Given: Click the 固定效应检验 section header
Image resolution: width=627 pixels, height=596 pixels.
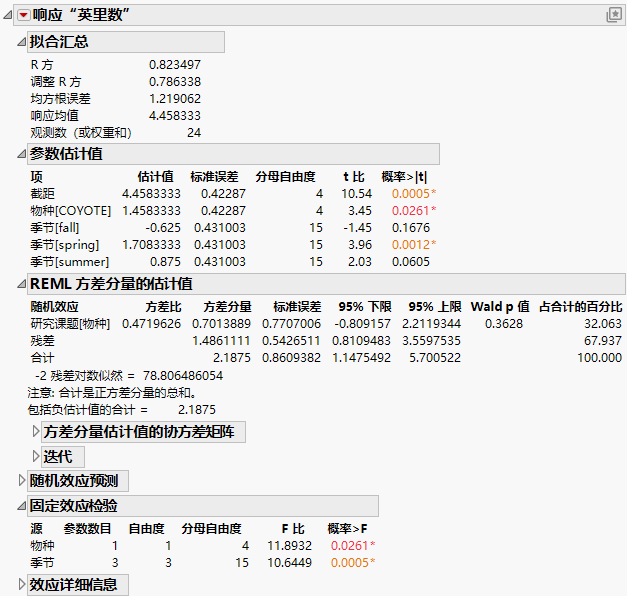Looking at the screenshot, I should tap(203, 506).
